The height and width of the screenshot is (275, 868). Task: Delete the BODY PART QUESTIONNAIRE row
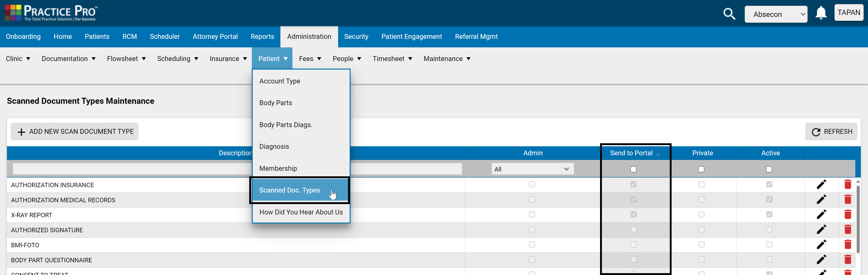[848, 260]
